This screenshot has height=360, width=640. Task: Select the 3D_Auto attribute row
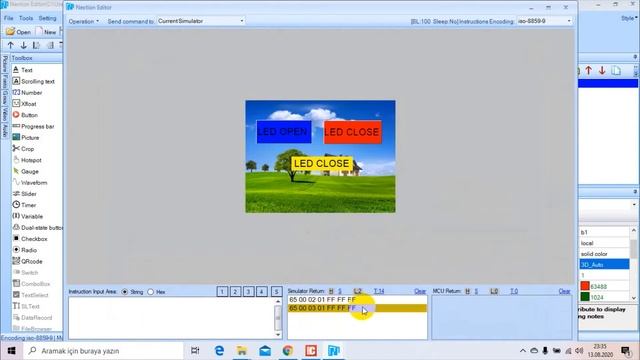pos(604,264)
